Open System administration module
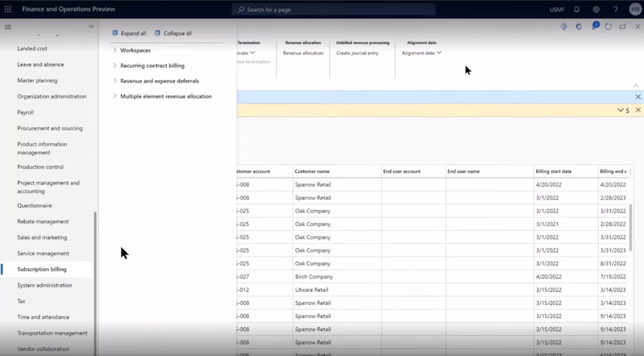Viewport: 644px width, 356px height. tap(45, 285)
